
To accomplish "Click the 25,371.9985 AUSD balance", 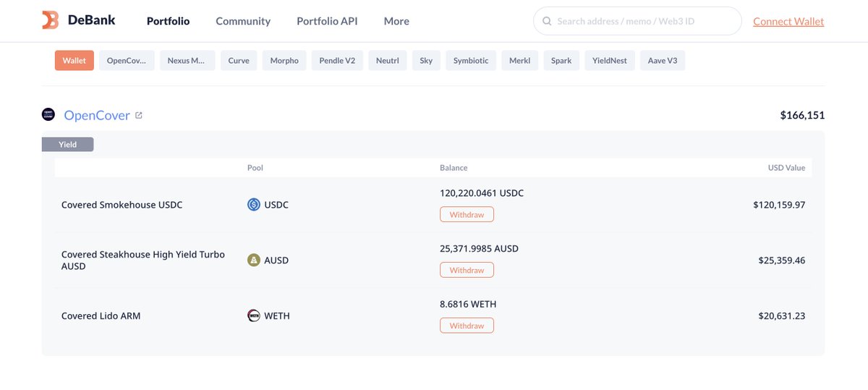I will click(x=479, y=248).
